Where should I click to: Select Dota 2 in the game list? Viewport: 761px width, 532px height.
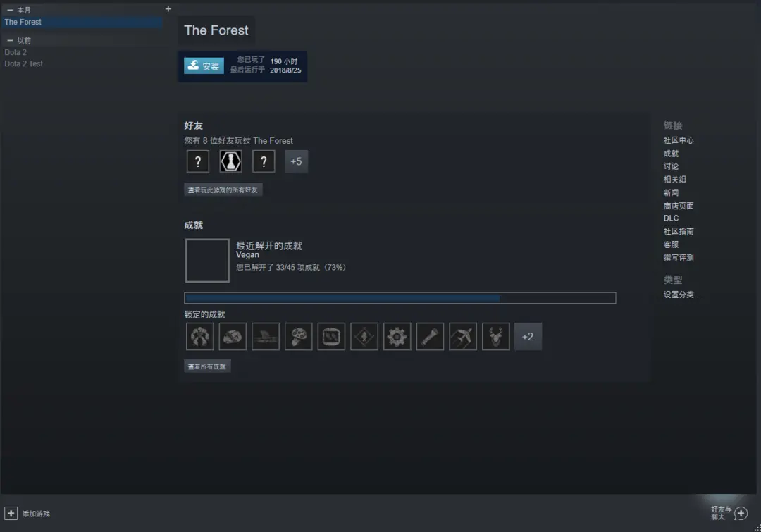16,52
